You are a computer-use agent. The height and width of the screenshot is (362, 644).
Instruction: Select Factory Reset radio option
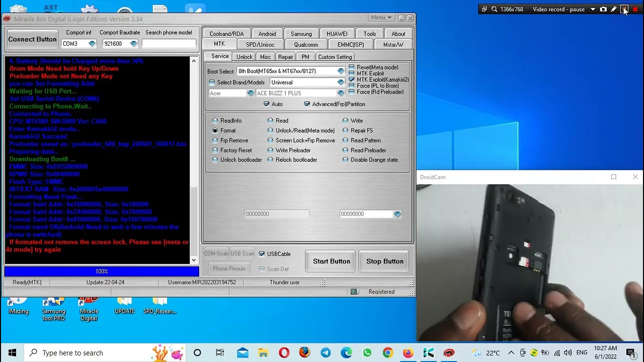tap(215, 150)
